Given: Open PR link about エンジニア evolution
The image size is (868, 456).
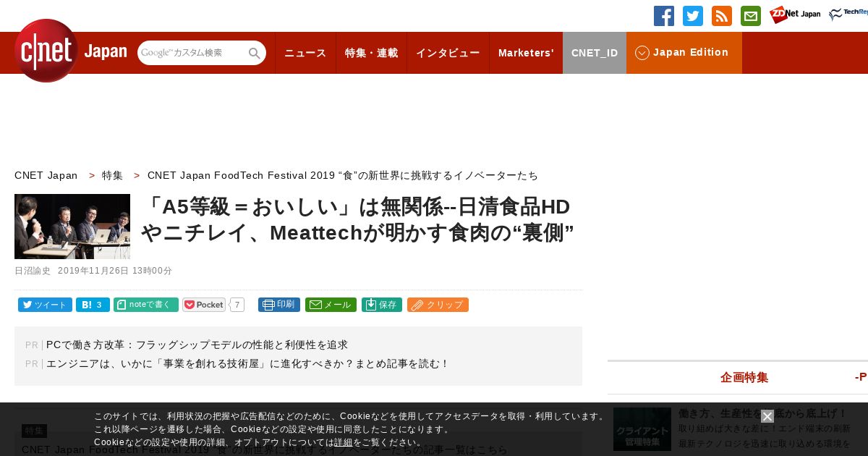Looking at the screenshot, I should (x=247, y=363).
